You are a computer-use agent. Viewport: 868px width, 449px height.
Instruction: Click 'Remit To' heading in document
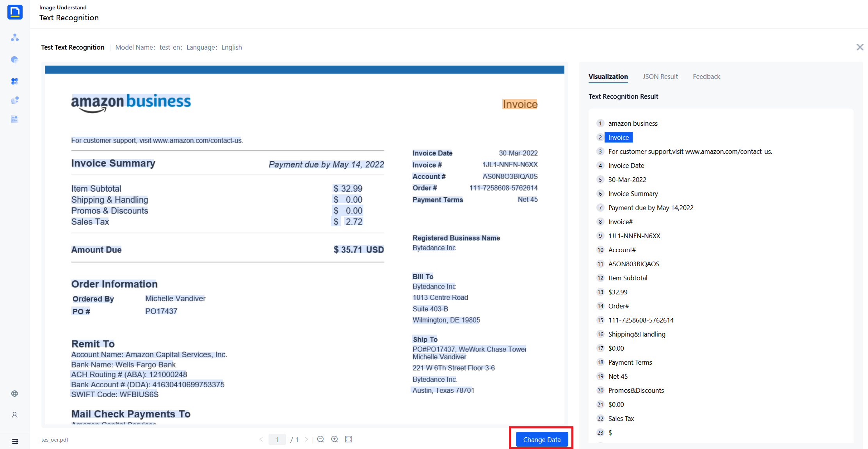(x=93, y=344)
